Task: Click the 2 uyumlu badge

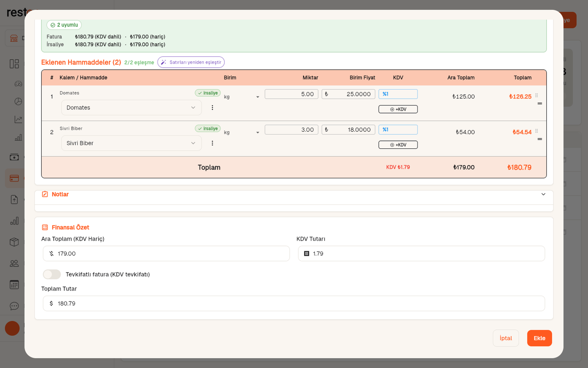Action: click(64, 25)
